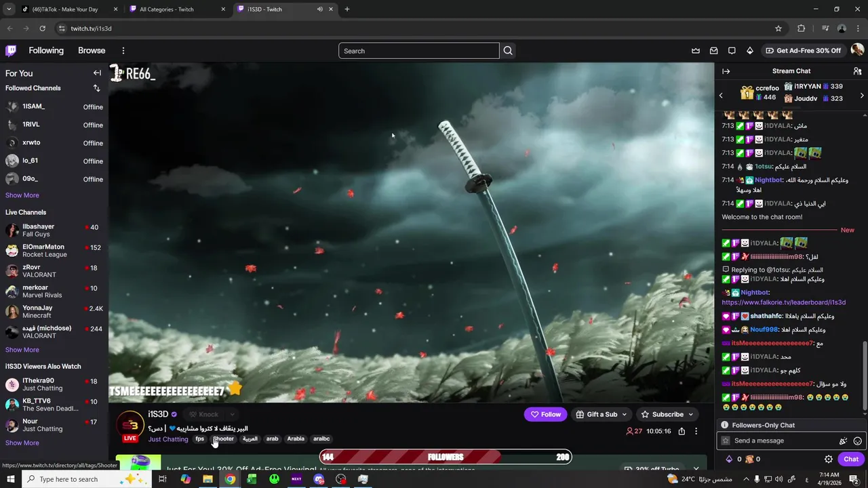This screenshot has height=488, width=868.
Task: Expand Show More under Live Channels
Action: point(22,350)
